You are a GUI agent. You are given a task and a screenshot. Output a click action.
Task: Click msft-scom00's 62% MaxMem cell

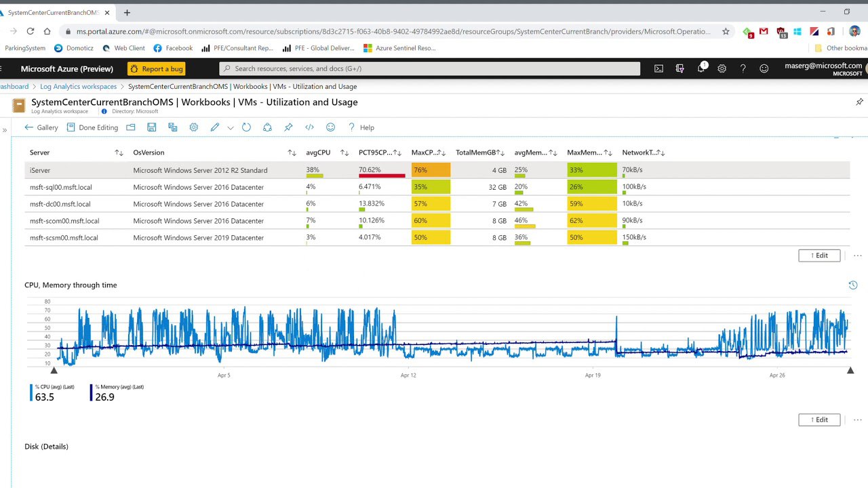(592, 221)
